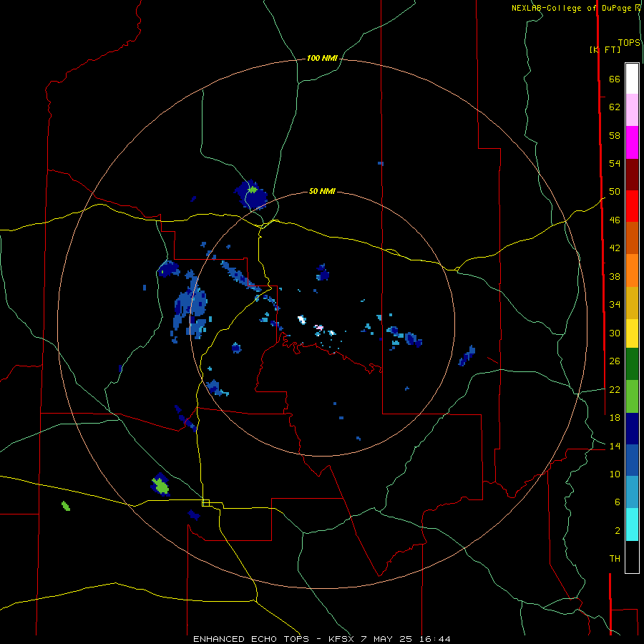Click the 26 legend value

[x=615, y=361]
